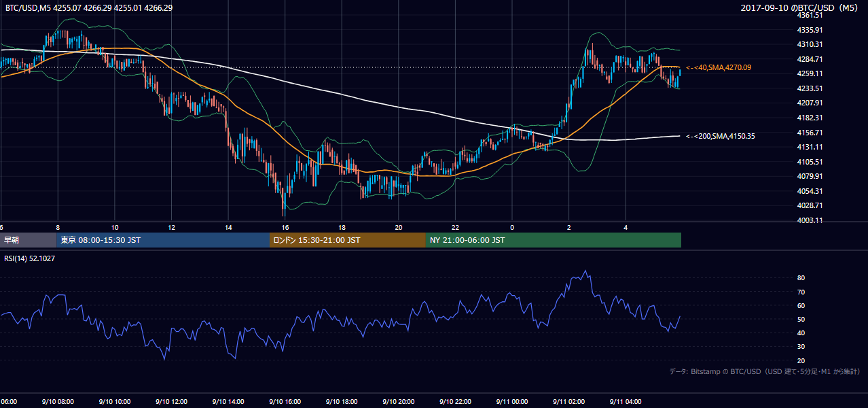
Task: Click the 東京 08:00-15:30 JST session bar
Action: click(x=163, y=240)
